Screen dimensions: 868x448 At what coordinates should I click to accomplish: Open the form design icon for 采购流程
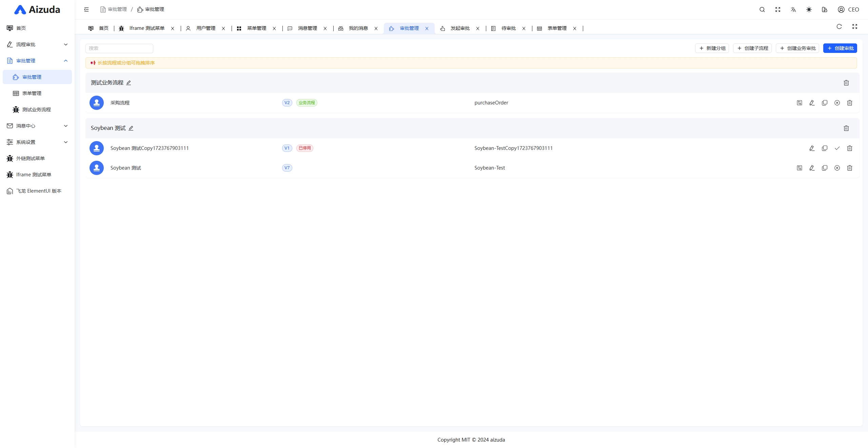click(x=800, y=103)
